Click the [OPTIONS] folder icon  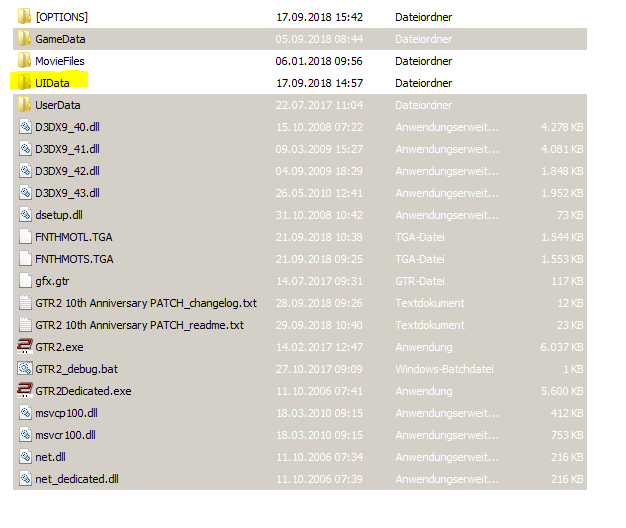pos(25,17)
